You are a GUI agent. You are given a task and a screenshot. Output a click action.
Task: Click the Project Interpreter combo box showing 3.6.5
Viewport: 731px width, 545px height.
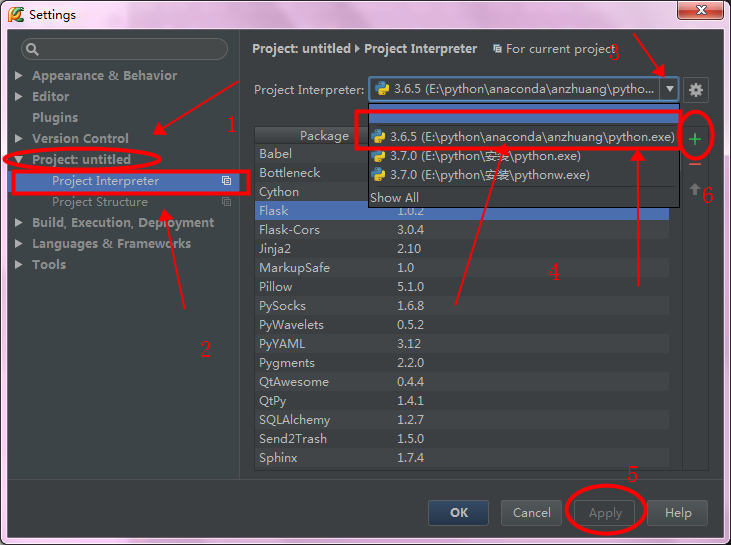coord(524,89)
